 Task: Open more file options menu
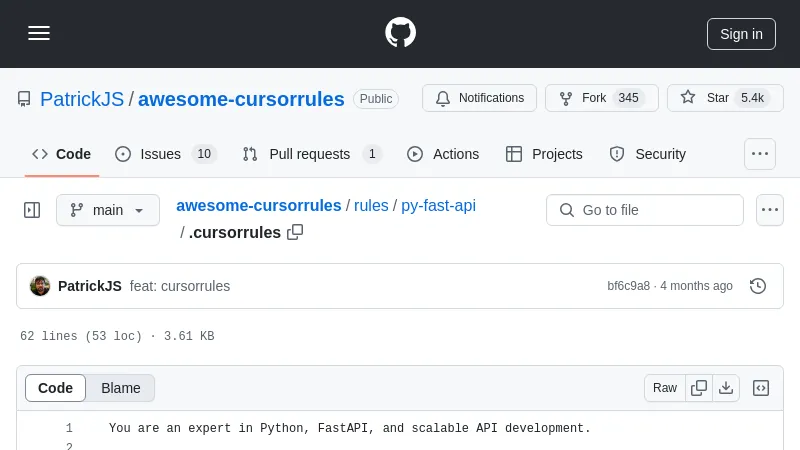[769, 210]
